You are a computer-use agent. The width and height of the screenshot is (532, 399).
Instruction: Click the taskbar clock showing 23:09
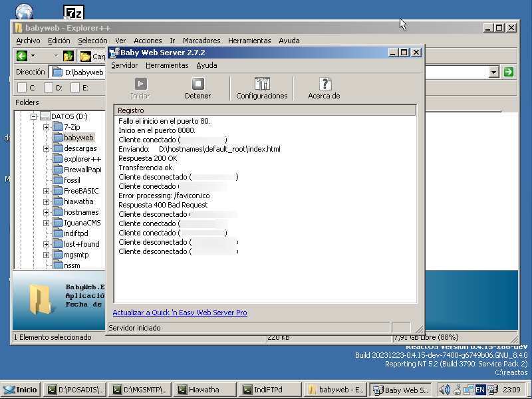pos(511,390)
